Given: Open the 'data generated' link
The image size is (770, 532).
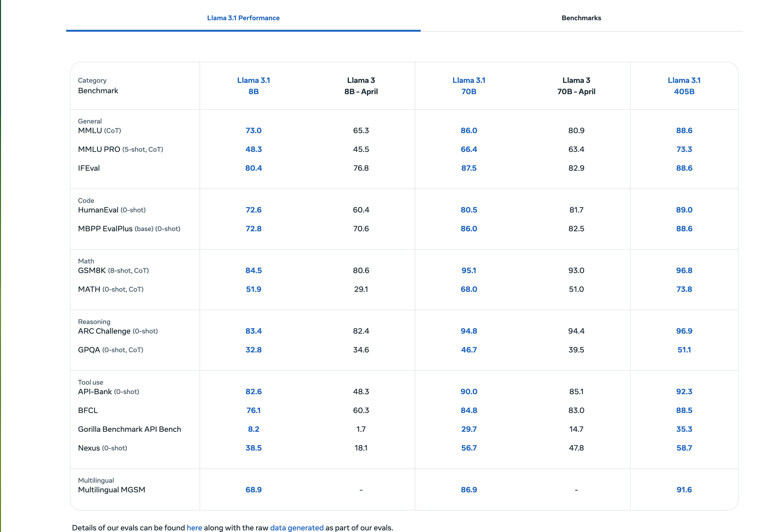Looking at the screenshot, I should click(x=297, y=528).
